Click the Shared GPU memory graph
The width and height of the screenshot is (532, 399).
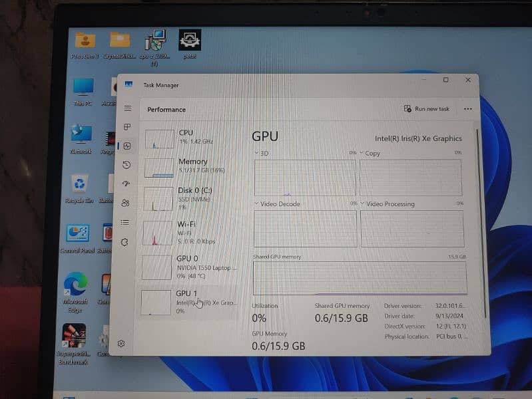pos(360,278)
